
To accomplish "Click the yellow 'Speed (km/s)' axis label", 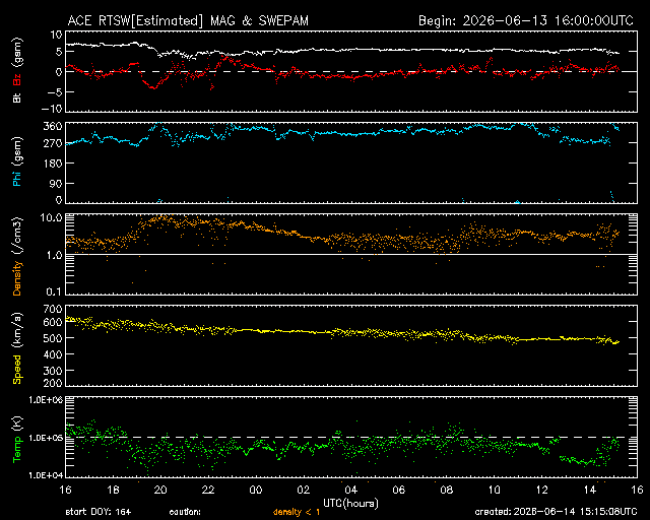I will pyautogui.click(x=17, y=348).
